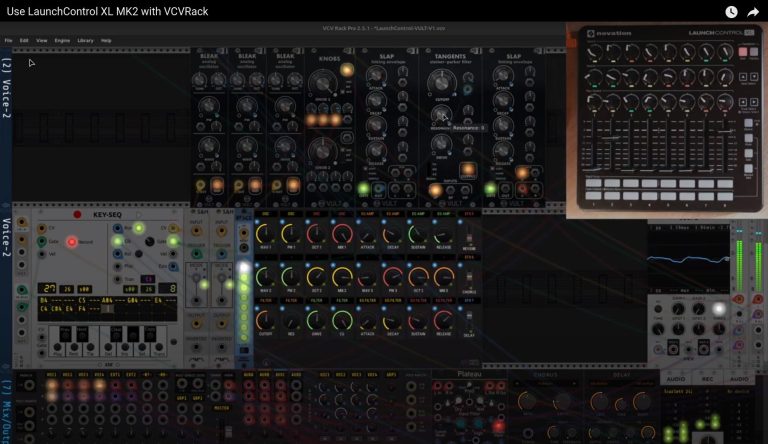Toggle the Run button on KEY-SEQ
The height and width of the screenshot is (444, 768).
pyautogui.click(x=139, y=228)
